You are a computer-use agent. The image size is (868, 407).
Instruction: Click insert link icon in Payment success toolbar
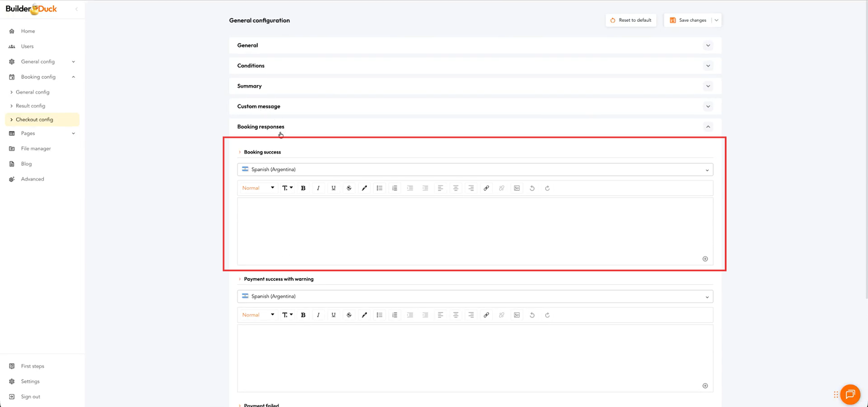[x=486, y=315]
